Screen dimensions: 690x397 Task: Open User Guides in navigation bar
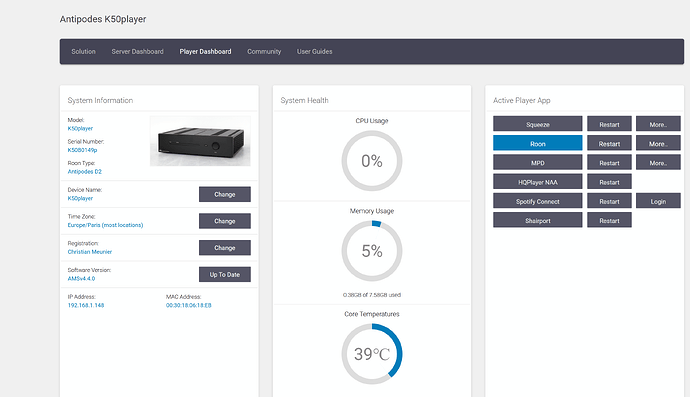coord(314,51)
